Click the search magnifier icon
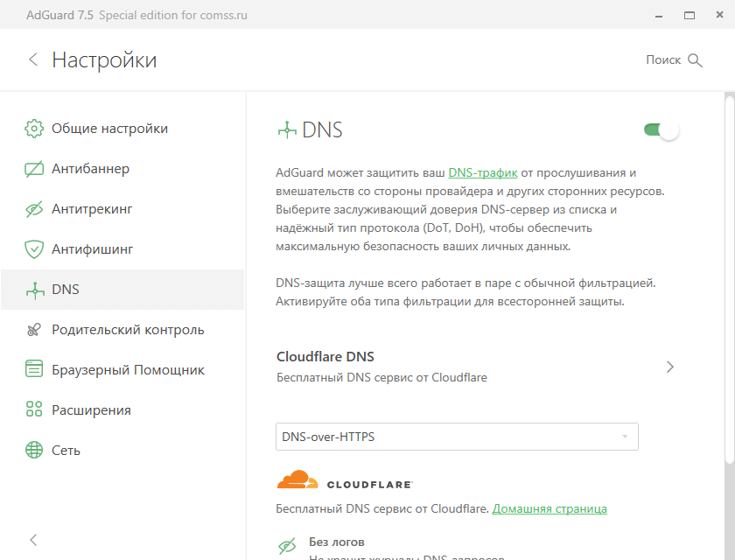This screenshot has height=560, width=735. 696,60
